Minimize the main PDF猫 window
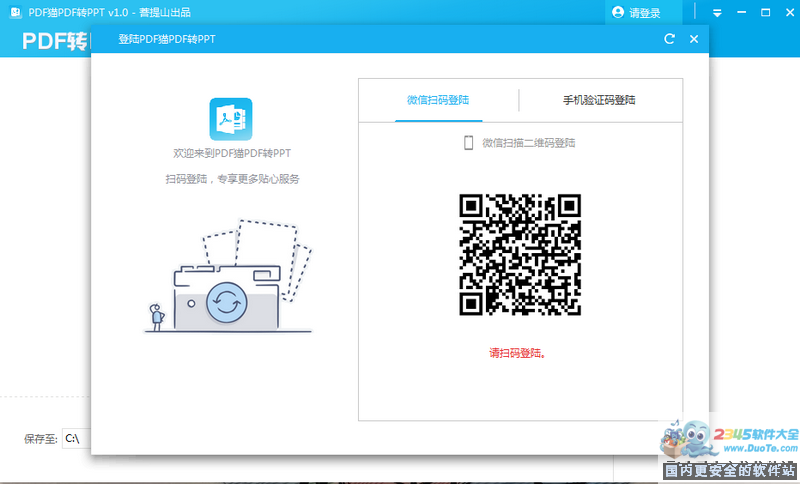 pos(742,13)
